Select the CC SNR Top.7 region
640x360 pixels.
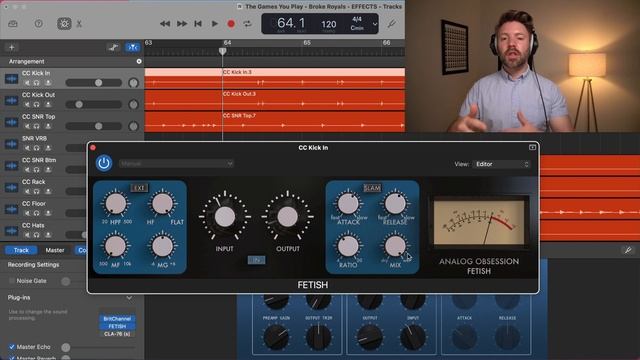pyautogui.click(x=274, y=122)
